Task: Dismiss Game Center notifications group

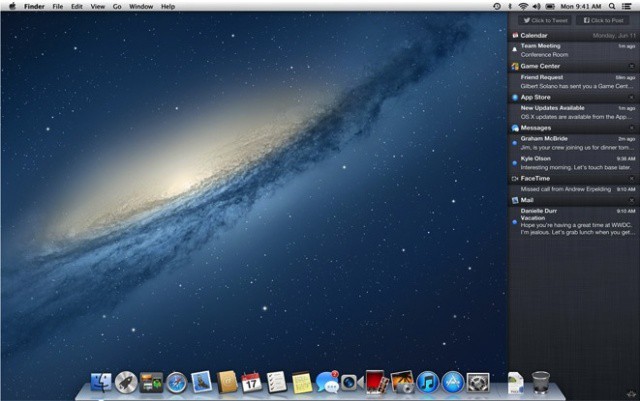Action: pos(630,66)
